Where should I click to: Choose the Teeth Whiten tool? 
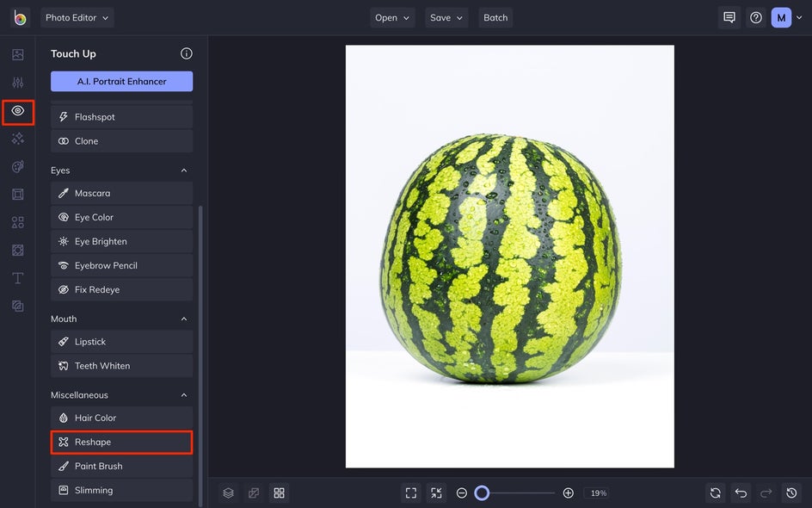(121, 366)
